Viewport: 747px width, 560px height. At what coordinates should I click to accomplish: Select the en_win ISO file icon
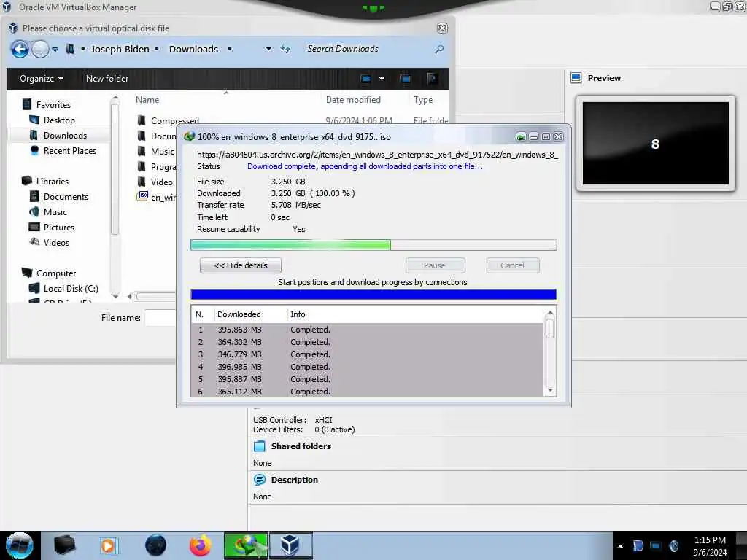pos(142,196)
